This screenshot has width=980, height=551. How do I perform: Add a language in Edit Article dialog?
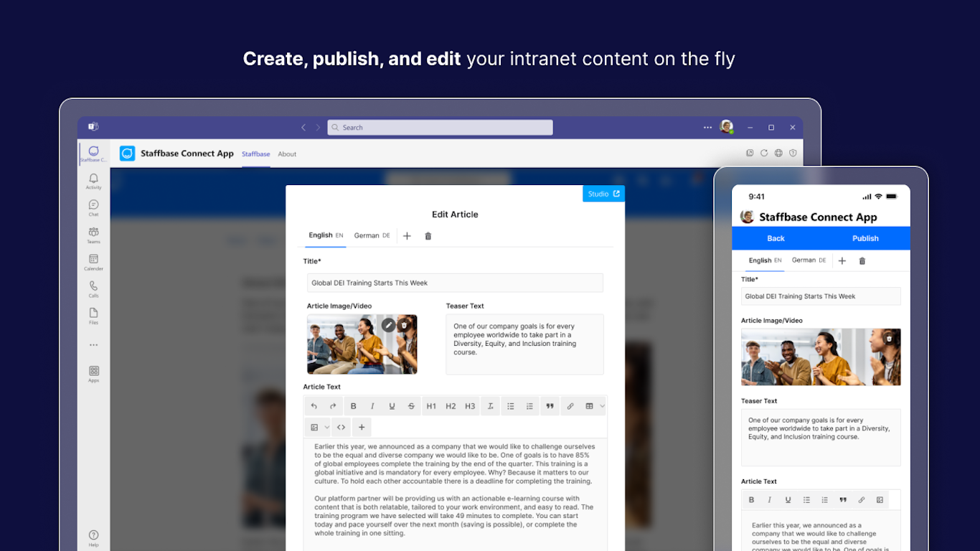pos(407,236)
